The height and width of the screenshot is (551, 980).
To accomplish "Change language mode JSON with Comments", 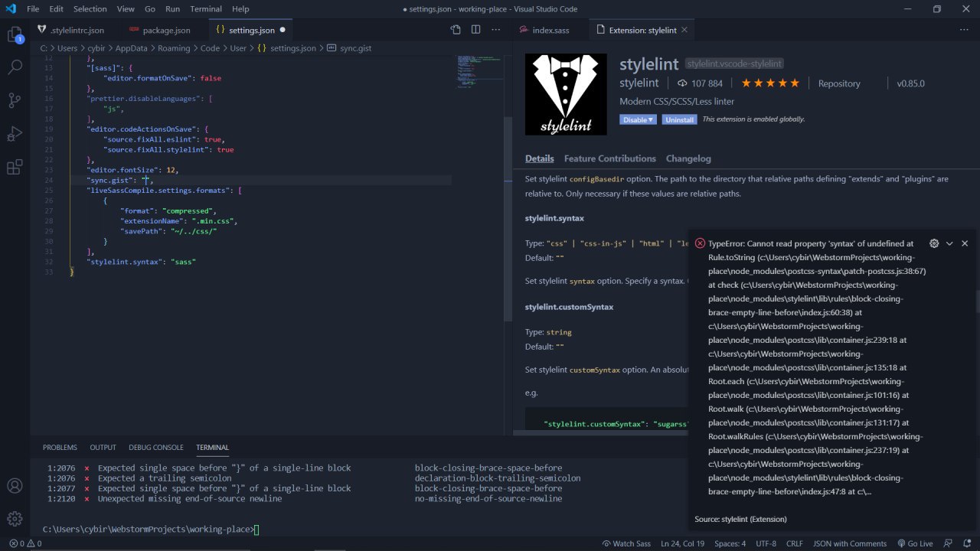I will tap(850, 543).
